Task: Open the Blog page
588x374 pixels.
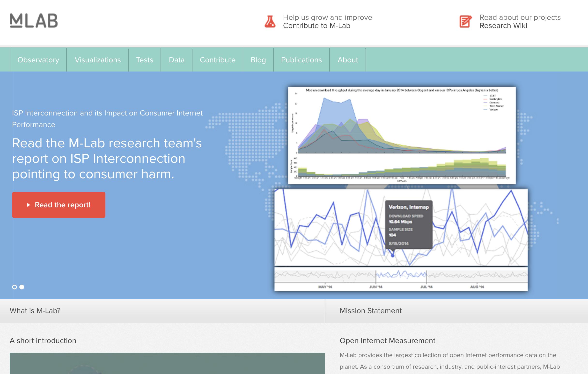Action: (x=258, y=60)
